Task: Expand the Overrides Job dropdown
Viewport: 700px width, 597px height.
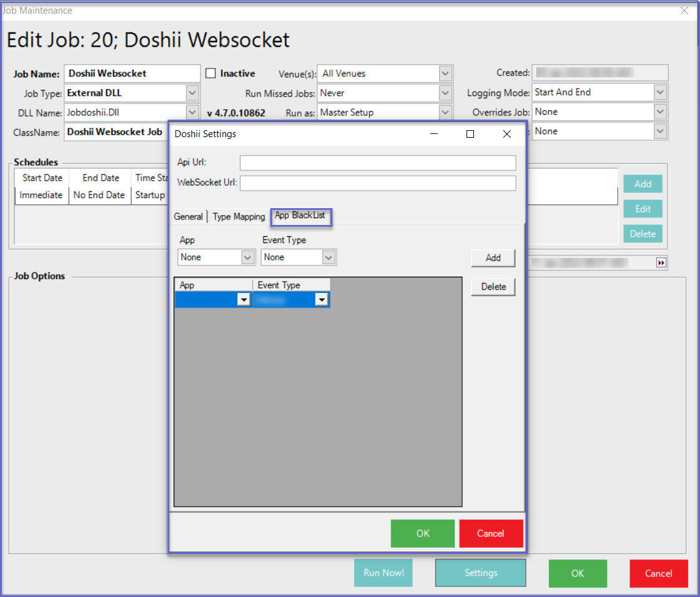Action: click(x=660, y=112)
